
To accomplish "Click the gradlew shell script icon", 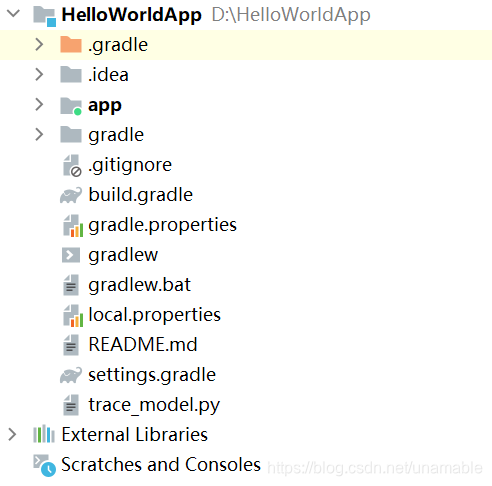I will (71, 255).
